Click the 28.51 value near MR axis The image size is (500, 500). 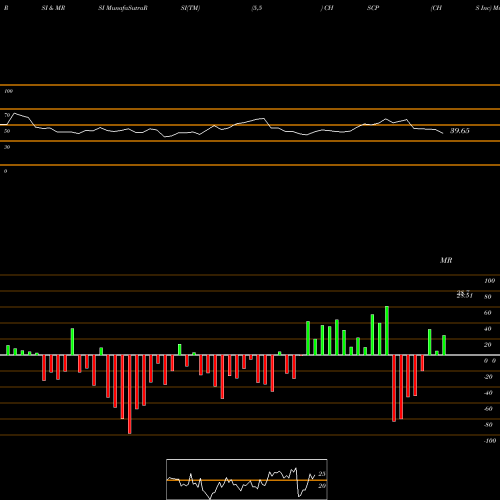pyautogui.click(x=465, y=296)
